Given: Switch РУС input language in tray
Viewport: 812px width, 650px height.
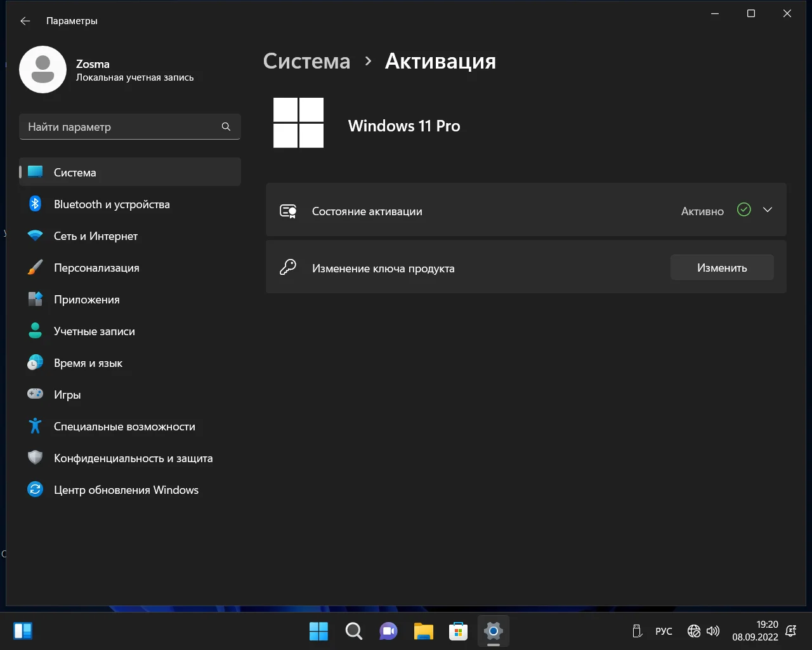Looking at the screenshot, I should pyautogui.click(x=664, y=631).
